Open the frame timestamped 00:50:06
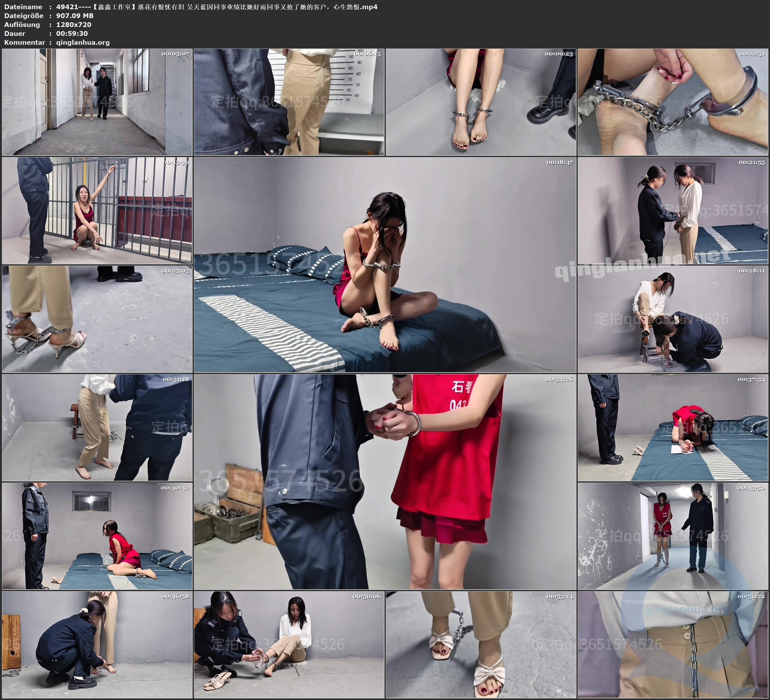Screen dimensions: 770x700 point(289,644)
